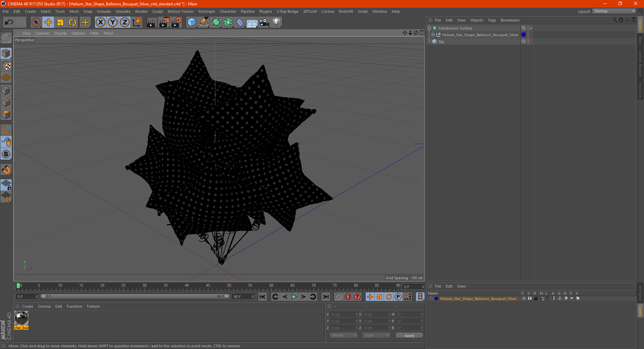This screenshot has height=349, width=644.
Task: Open the Layout Startup dropdown
Action: click(614, 11)
